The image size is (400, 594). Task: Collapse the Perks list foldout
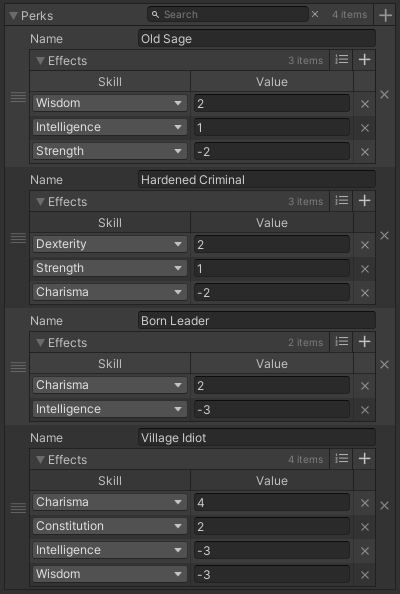tap(14, 16)
